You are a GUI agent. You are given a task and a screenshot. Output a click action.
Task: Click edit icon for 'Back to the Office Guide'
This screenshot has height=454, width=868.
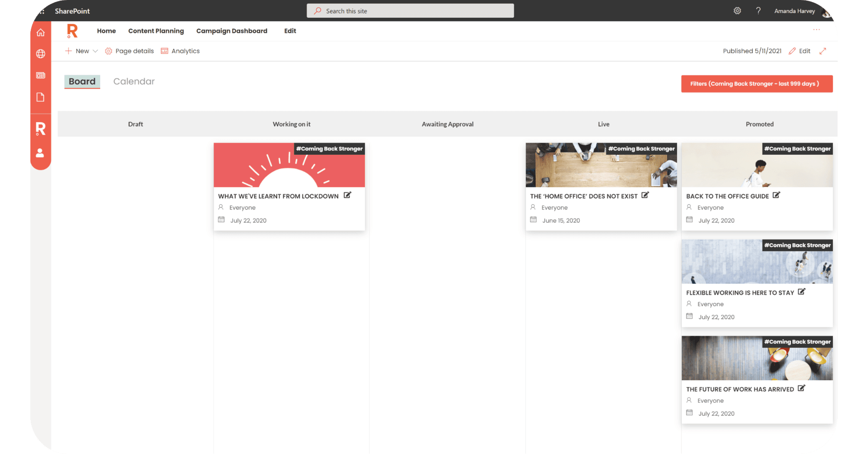(x=776, y=195)
